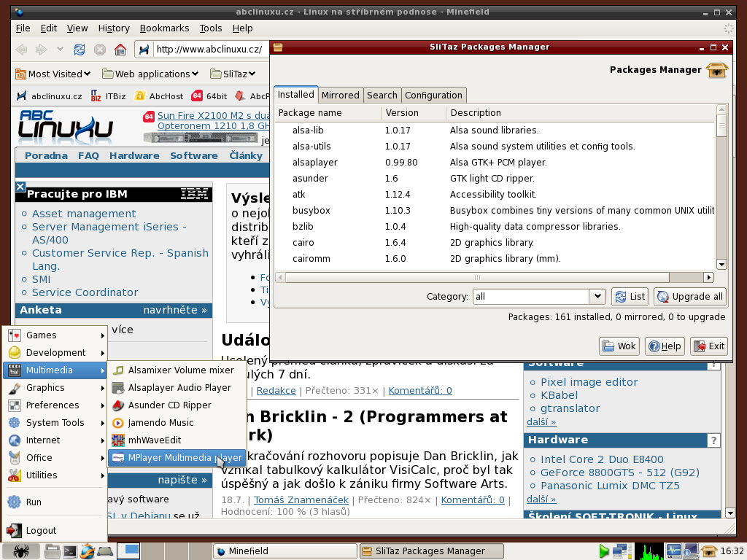747x560 pixels.
Task: Open the back/forward history dropdown arrow
Action: click(x=60, y=49)
